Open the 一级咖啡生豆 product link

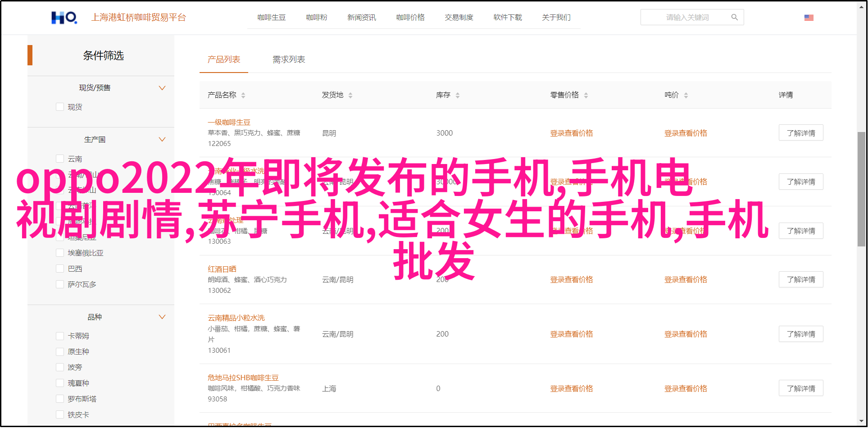pyautogui.click(x=229, y=122)
